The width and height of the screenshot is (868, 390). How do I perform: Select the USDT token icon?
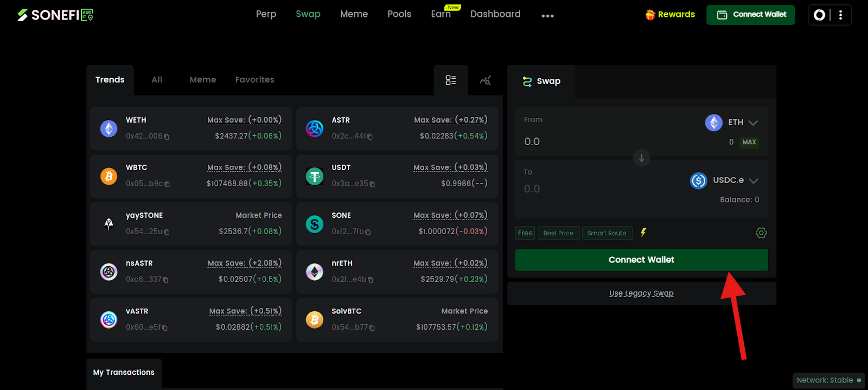315,177
